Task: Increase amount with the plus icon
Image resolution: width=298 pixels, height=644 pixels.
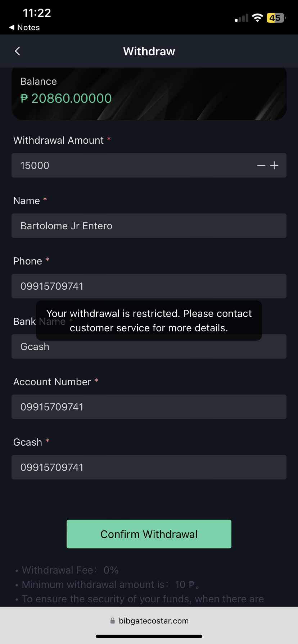Action: [x=274, y=165]
